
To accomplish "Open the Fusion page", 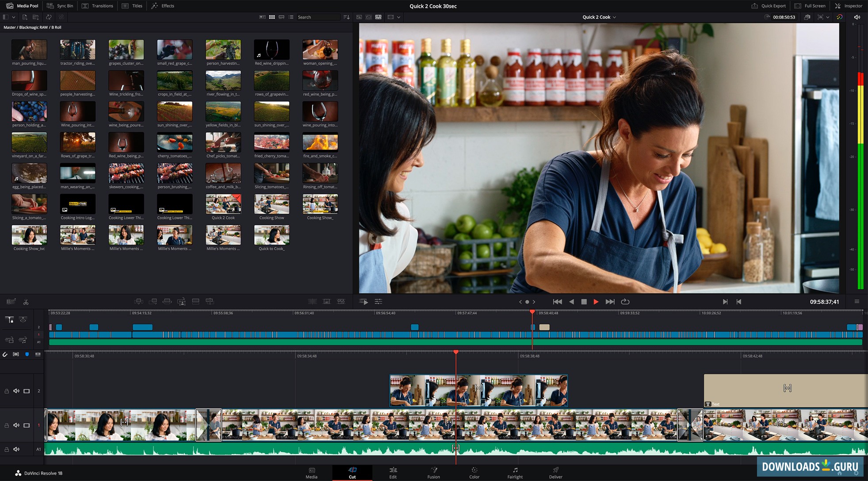I will 433,473.
